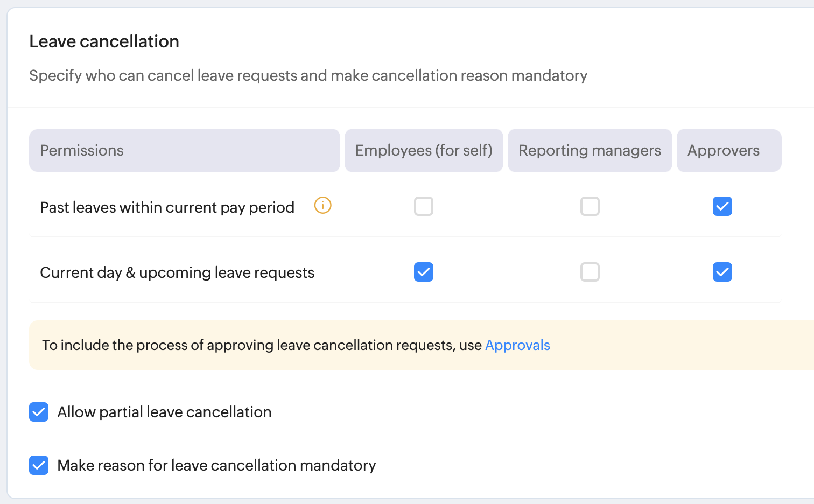Click the info icon beside Past leaves
The width and height of the screenshot is (814, 504).
point(322,206)
